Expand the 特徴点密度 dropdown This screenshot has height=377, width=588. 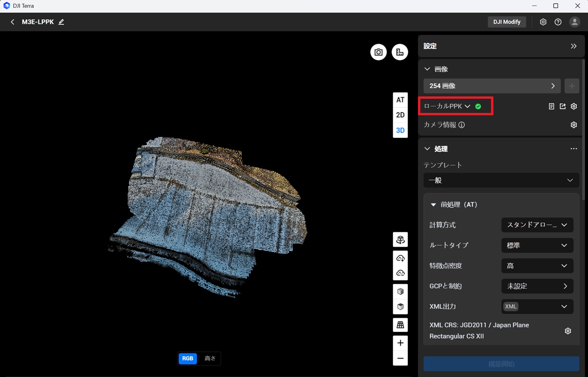tap(537, 266)
